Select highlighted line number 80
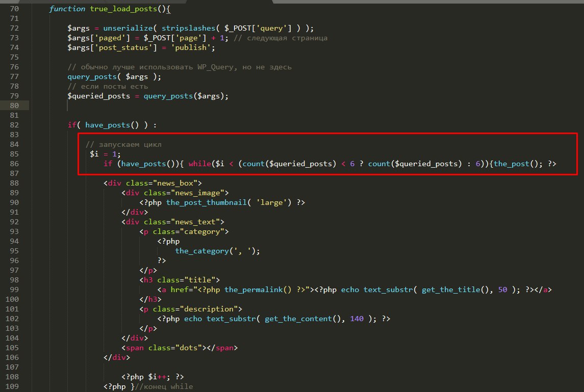The height and width of the screenshot is (392, 584). coord(14,106)
